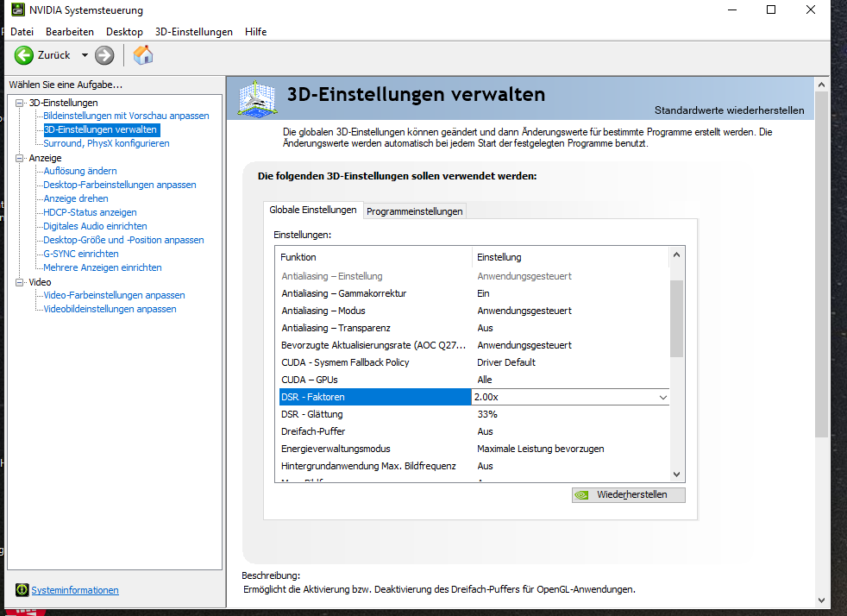
Task: Collapse the Anzeige tree node
Action: 20,158
